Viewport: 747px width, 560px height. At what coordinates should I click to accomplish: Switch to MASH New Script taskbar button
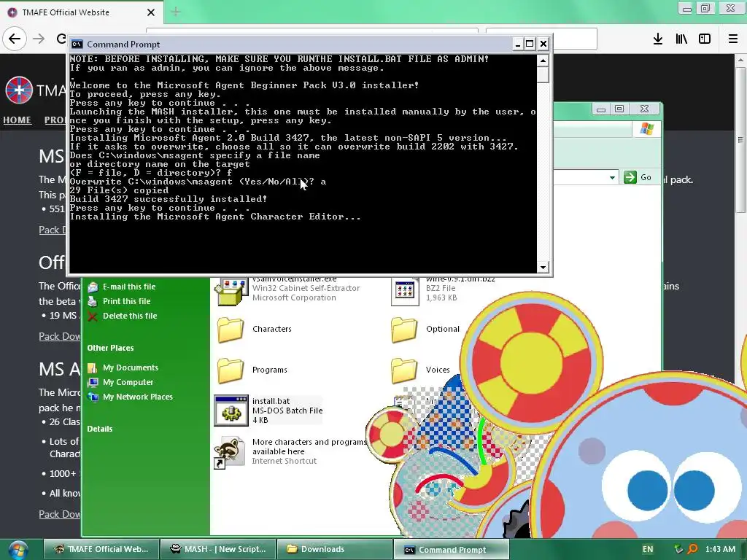(x=217, y=549)
